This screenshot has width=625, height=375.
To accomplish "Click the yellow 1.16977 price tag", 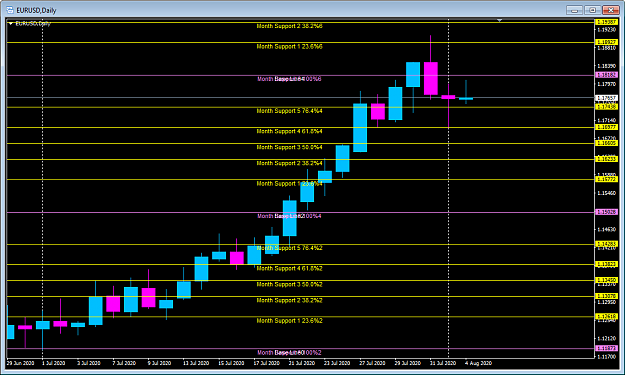I will 606,127.
